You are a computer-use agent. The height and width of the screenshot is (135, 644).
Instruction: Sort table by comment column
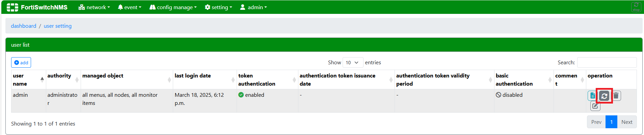point(570,80)
